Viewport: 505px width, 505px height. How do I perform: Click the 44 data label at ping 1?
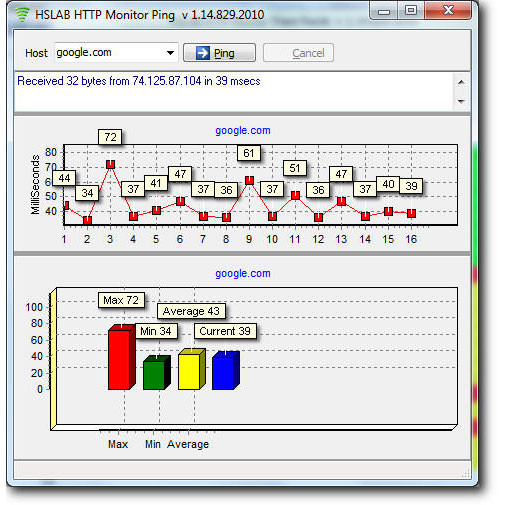coord(64,178)
